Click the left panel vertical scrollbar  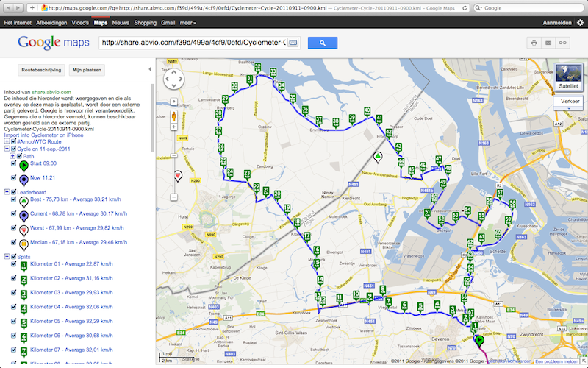point(152,118)
